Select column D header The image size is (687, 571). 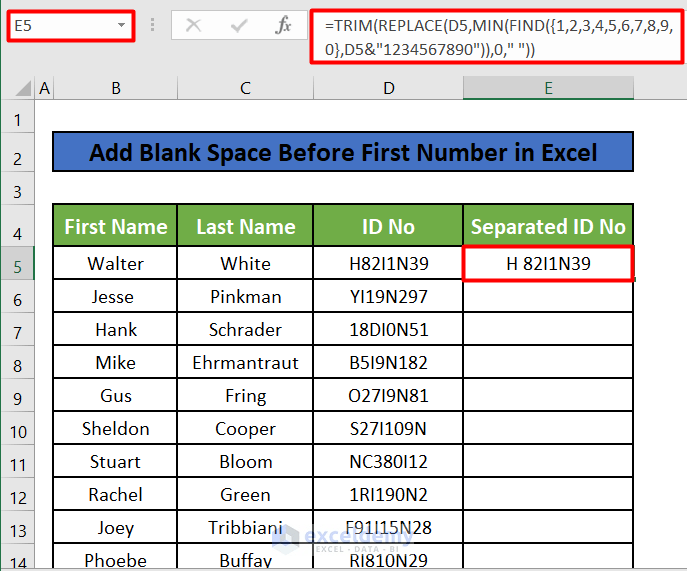click(388, 88)
